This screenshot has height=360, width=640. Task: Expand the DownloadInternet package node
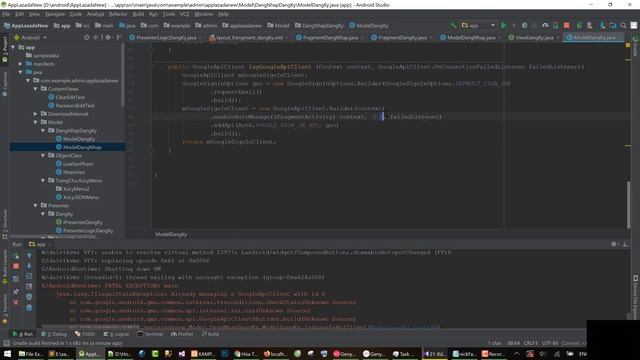tap(36, 114)
